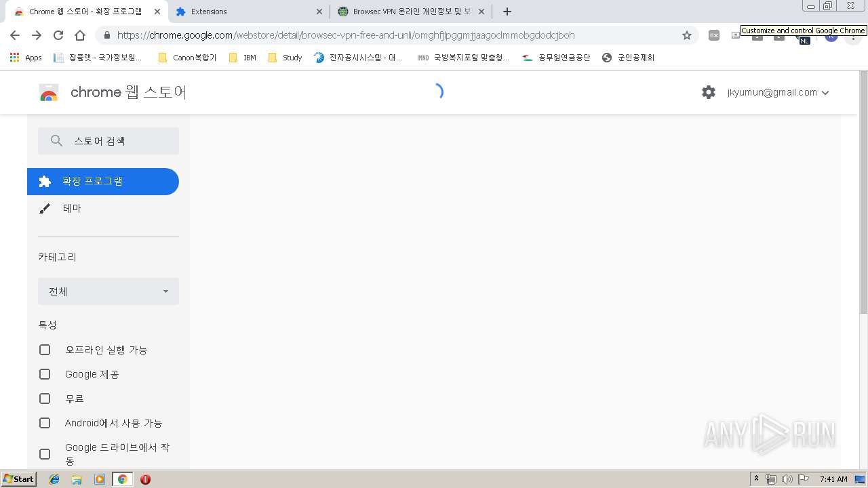Open Windows Explorer folder in taskbar
The image size is (868, 488).
[x=77, y=479]
